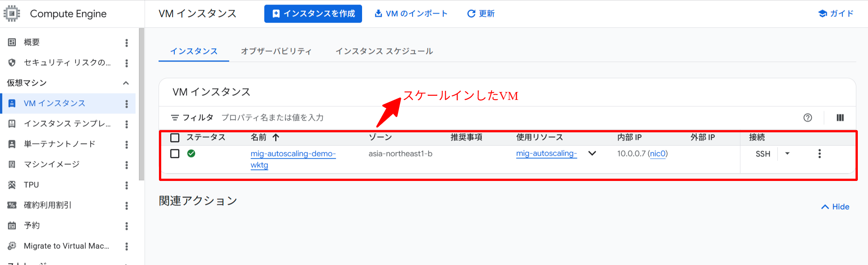The height and width of the screenshot is (265, 868).
Task: Click the filter input field
Action: [x=506, y=118]
